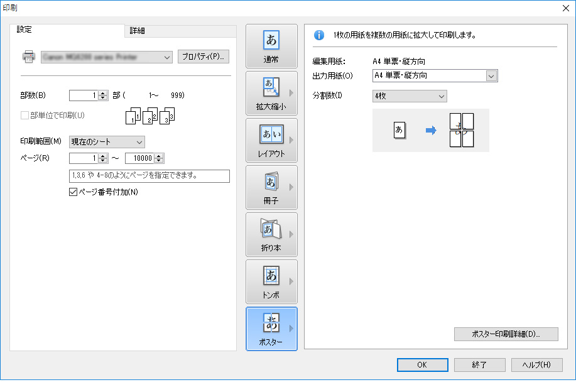Uncheck ページ番号付加 page numbering checkbox
Screen dimensions: 576x392
72,192
